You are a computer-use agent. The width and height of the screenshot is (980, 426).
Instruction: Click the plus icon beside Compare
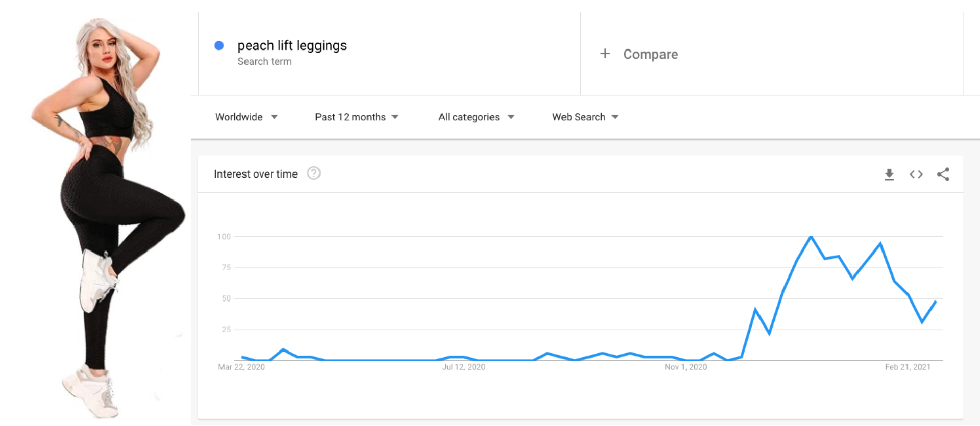pos(605,54)
